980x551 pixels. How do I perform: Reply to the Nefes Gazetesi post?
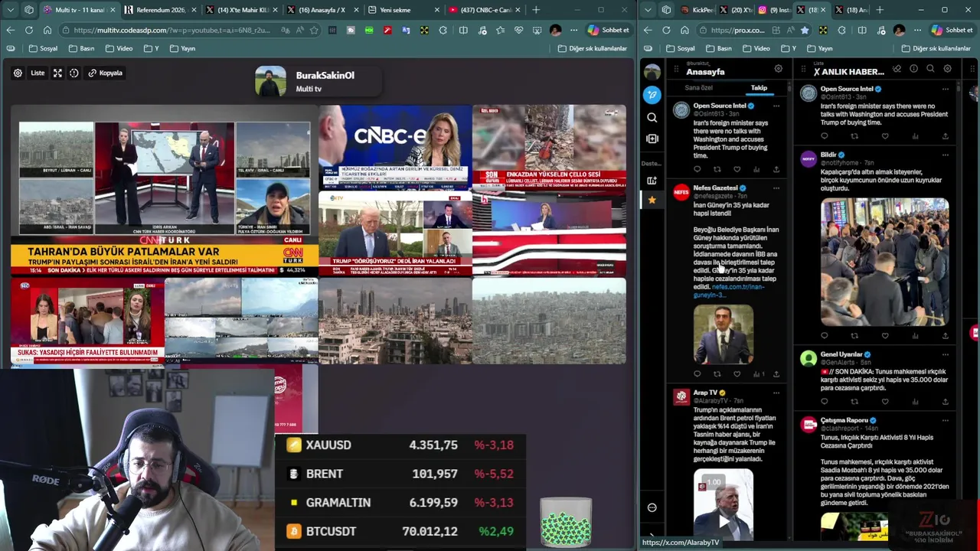(x=697, y=374)
